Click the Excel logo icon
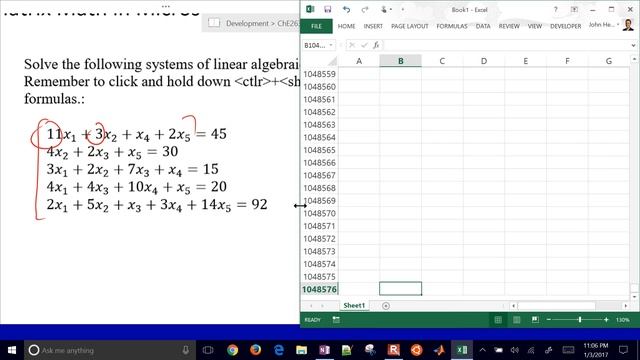This screenshot has height=360, width=640. (x=310, y=9)
